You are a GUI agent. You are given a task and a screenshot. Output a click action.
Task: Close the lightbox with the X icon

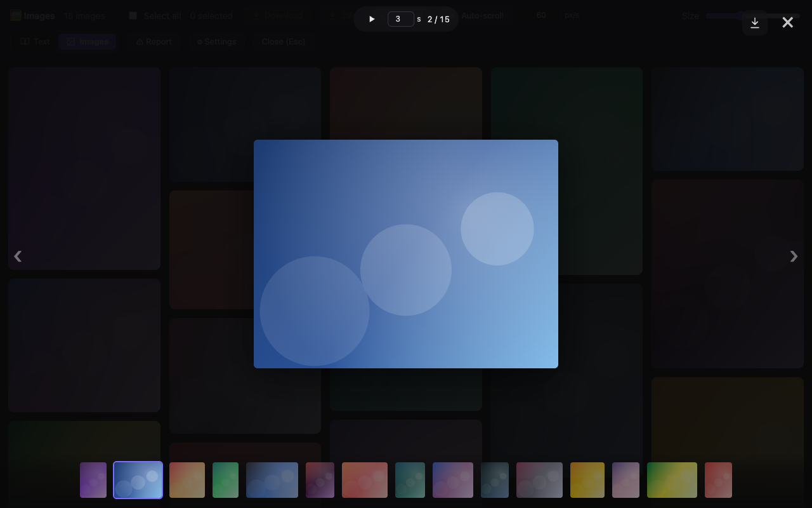[x=788, y=23]
